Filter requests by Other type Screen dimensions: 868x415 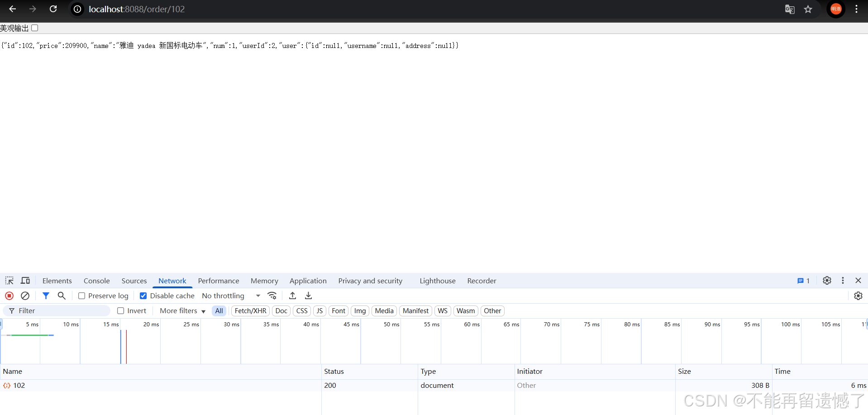[492, 310]
